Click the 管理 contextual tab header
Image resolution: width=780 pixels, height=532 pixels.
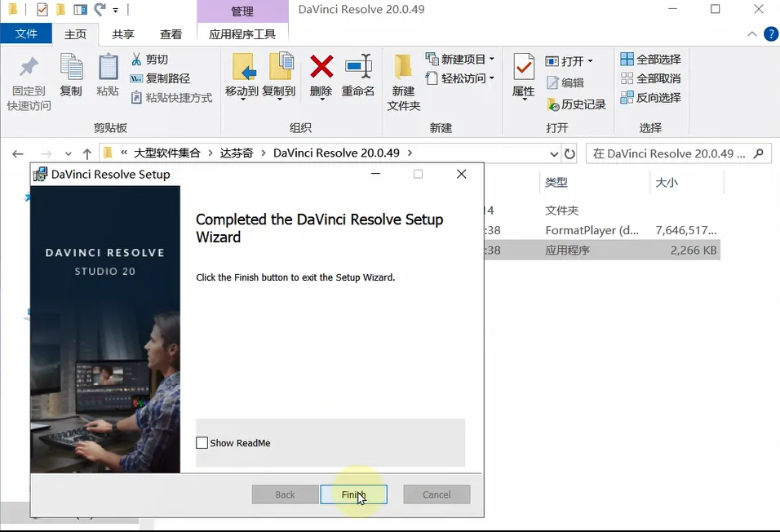(x=242, y=11)
